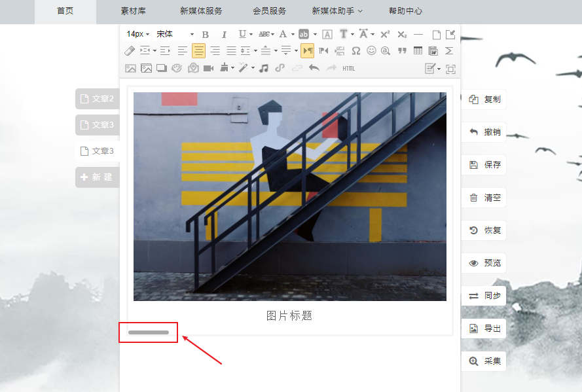
Task: Insert special character Omega symbol
Action: coord(356,51)
